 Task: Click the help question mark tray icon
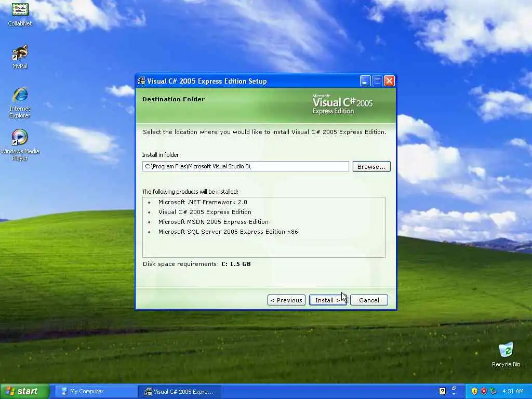[x=443, y=392]
